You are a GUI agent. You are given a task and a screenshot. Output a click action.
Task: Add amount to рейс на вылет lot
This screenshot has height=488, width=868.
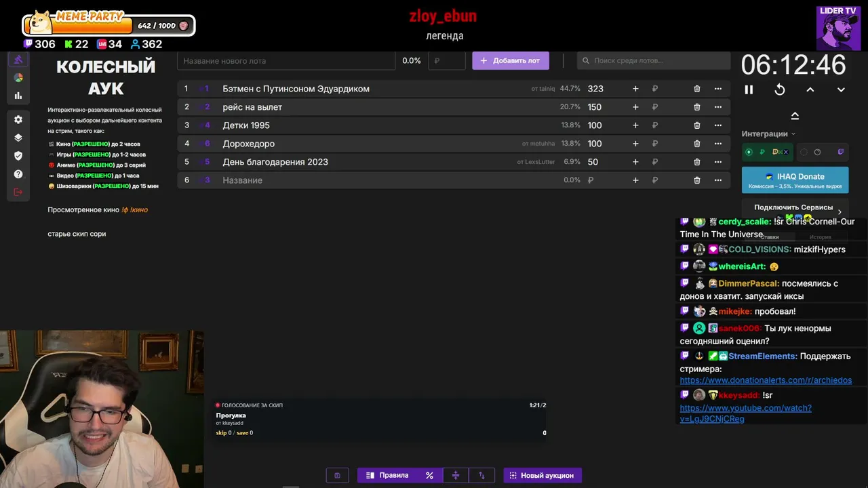pos(635,107)
